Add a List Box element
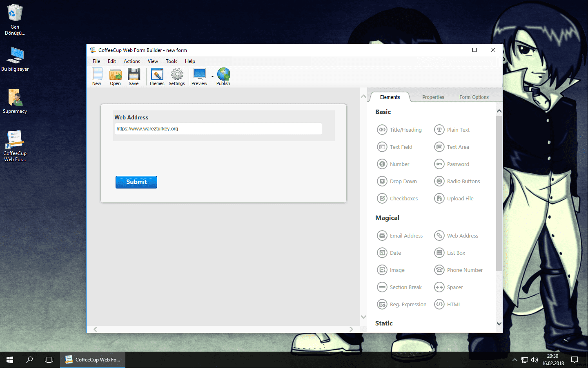 coord(450,253)
